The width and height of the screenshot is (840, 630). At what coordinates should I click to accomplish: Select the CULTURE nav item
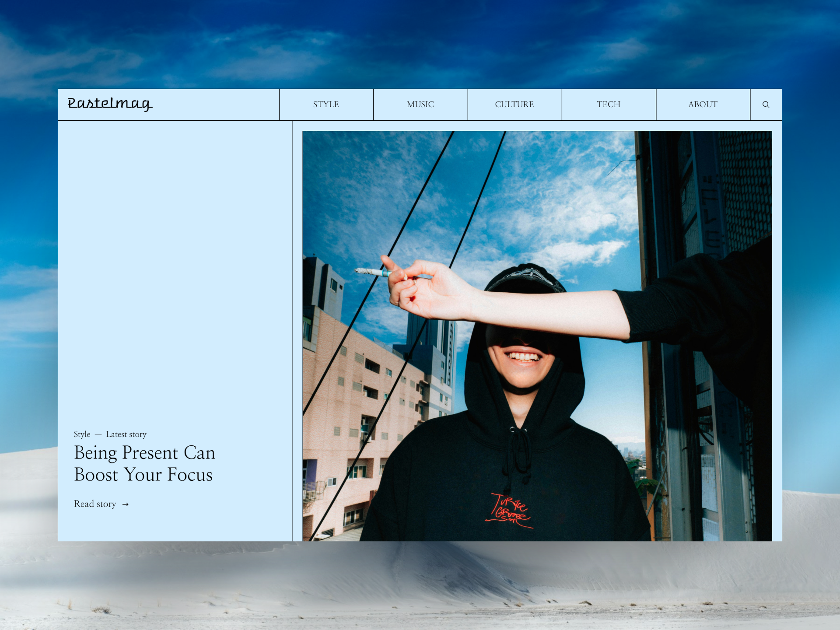click(514, 105)
